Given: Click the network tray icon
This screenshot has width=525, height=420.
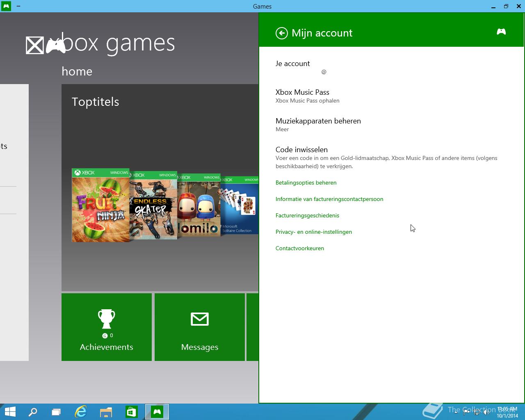Looking at the screenshot, I should coord(477,412).
